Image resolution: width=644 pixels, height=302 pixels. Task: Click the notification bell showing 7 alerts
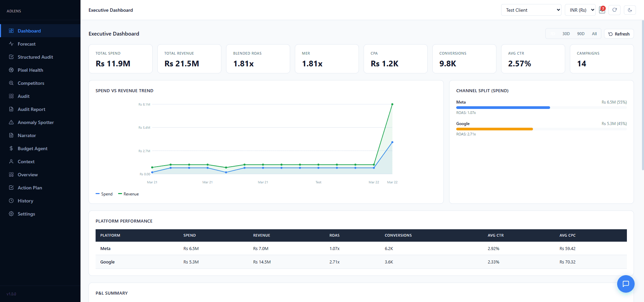click(x=602, y=10)
